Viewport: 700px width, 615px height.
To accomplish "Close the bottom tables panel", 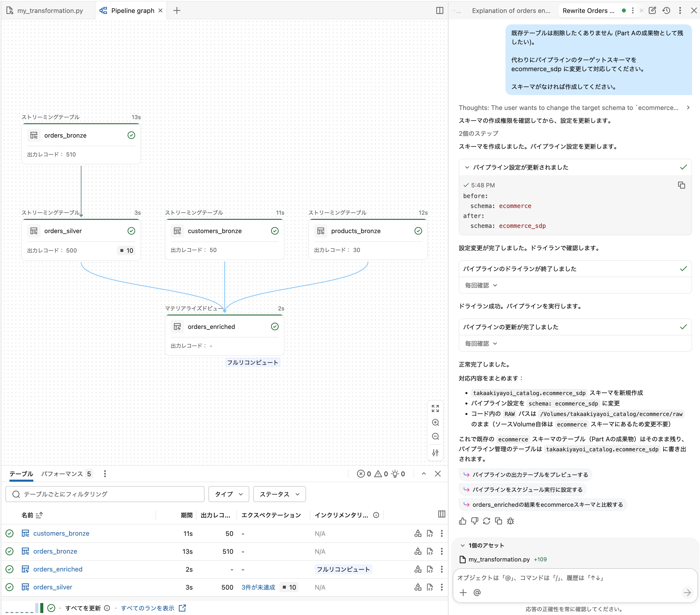I will (x=438, y=474).
